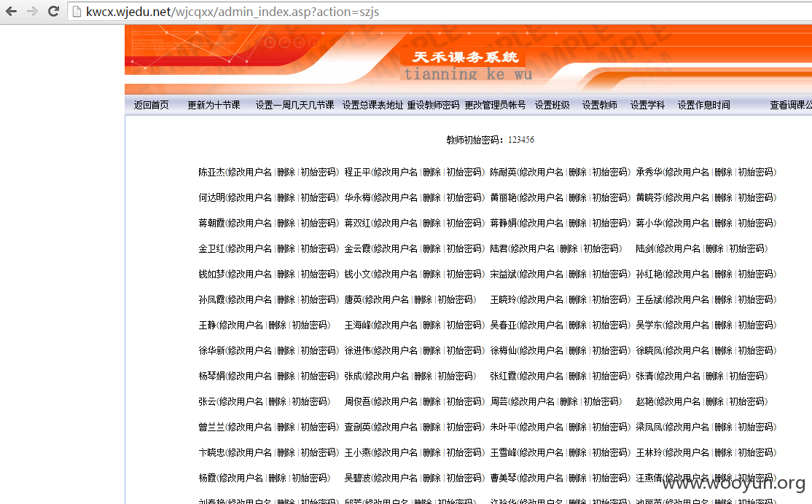Image resolution: width=812 pixels, height=504 pixels.
Task: Click 删除 for 张成
Action: [x=423, y=376]
